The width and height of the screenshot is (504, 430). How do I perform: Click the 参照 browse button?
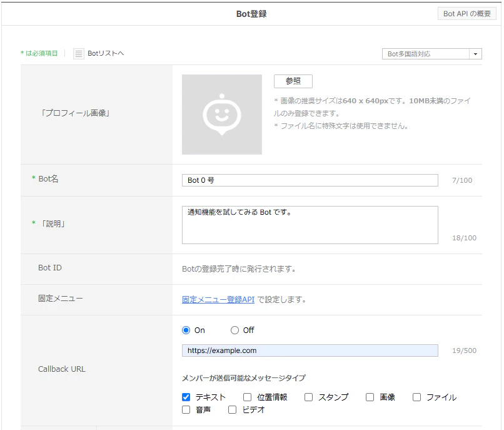click(293, 81)
